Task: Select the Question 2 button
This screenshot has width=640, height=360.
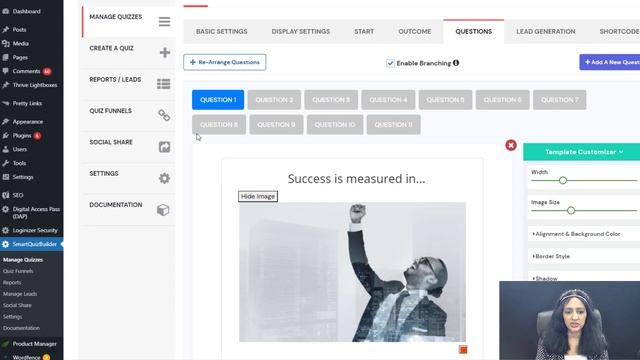Action: [274, 100]
